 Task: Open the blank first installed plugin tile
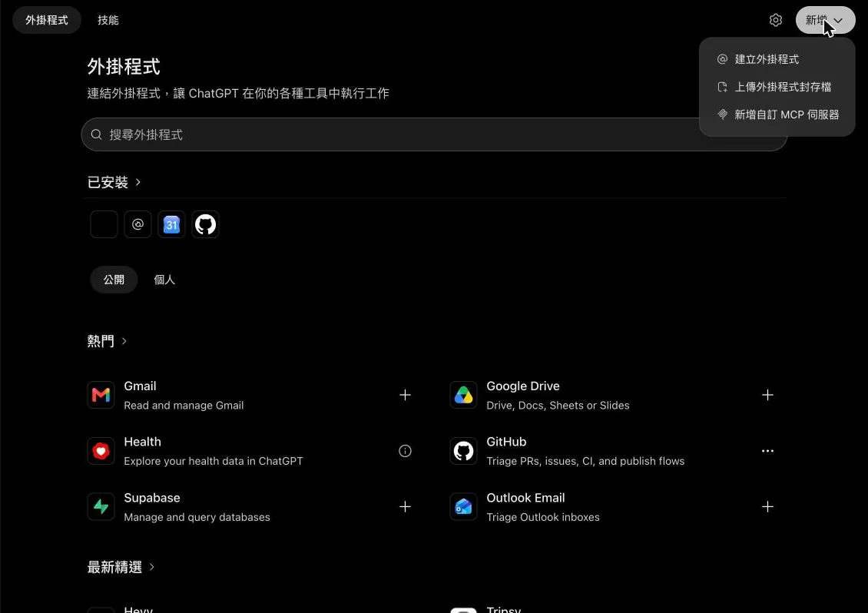click(104, 224)
